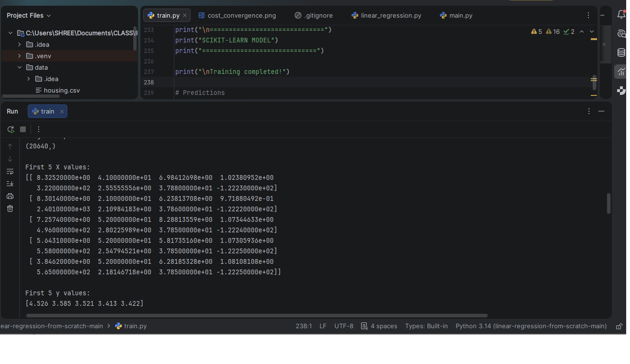Click editor vertical scrollbar thumb

[x=594, y=83]
